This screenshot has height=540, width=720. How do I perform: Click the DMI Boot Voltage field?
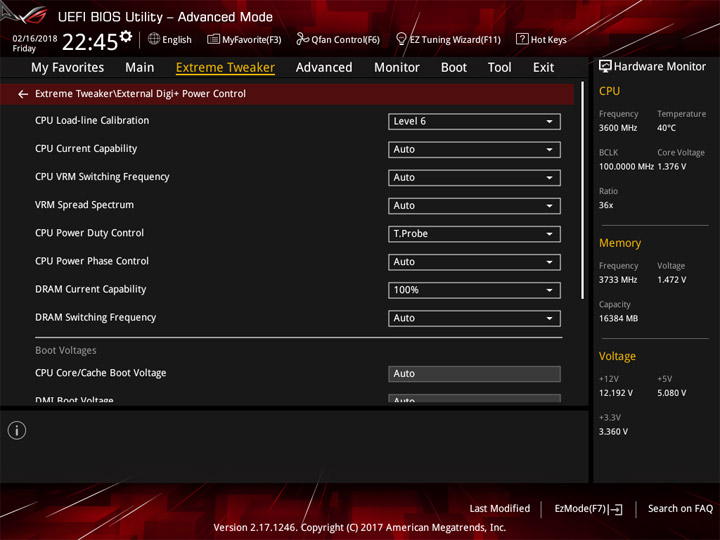pyautogui.click(x=474, y=399)
